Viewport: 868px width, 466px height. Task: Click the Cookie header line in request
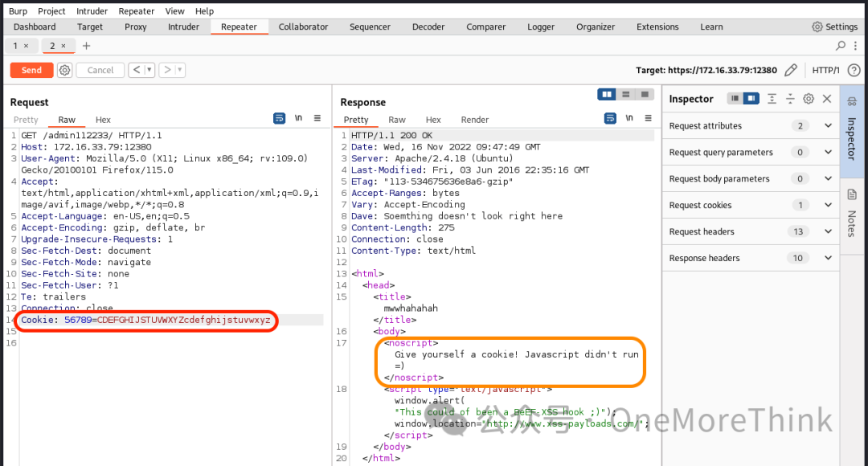coord(145,320)
